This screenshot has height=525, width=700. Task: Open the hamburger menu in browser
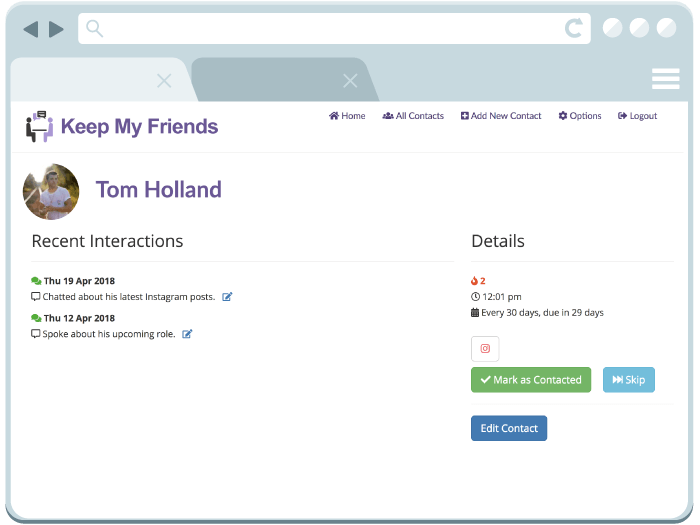pyautogui.click(x=665, y=79)
